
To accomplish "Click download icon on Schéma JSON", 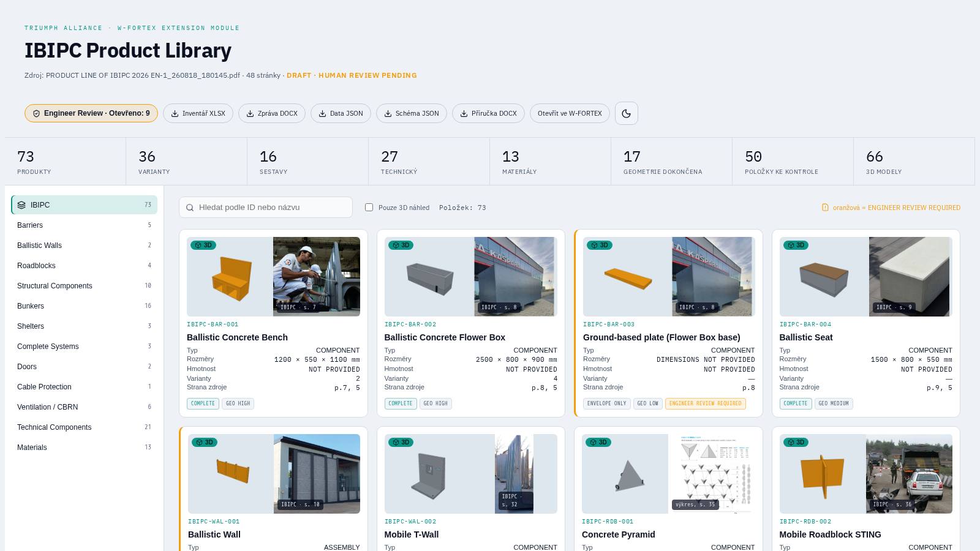I will pos(388,113).
